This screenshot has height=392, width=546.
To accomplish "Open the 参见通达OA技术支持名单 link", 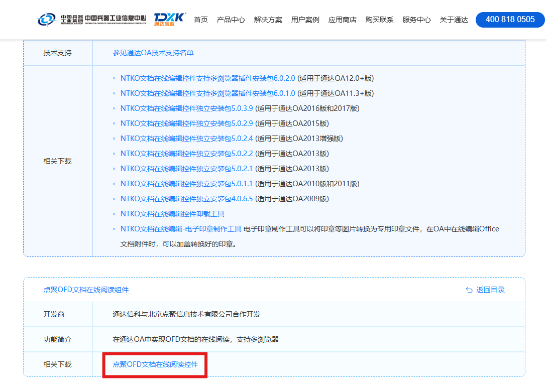I will click(153, 53).
